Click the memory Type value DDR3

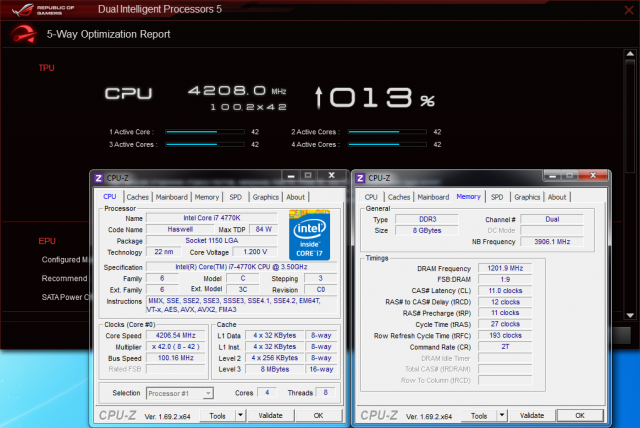[x=427, y=219]
